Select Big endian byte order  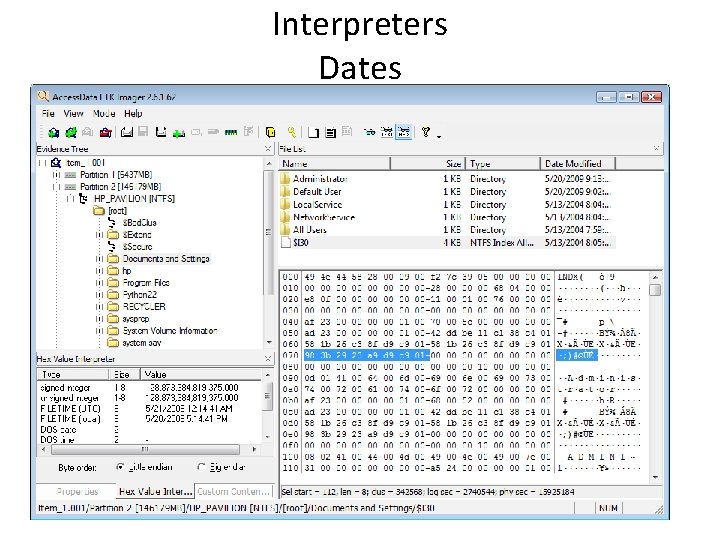coord(201,467)
